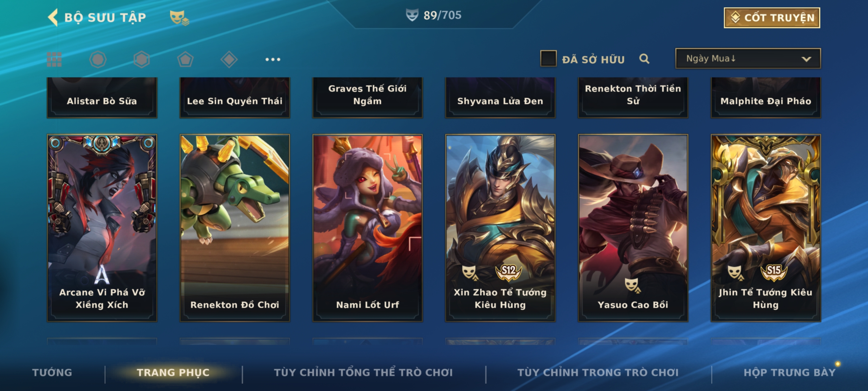The width and height of the screenshot is (868, 391).
Task: Select the Yasuo Cao Bồi skin card
Action: 633,228
